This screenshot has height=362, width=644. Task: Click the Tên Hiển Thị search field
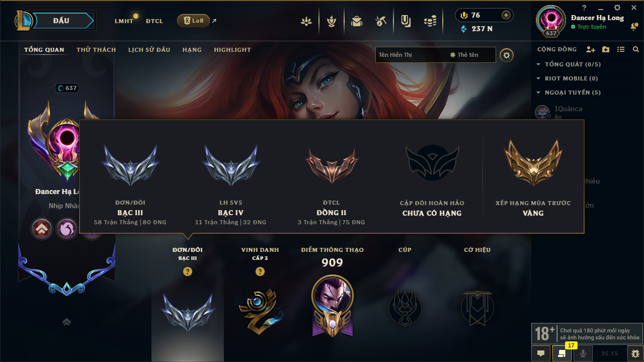[x=411, y=55]
